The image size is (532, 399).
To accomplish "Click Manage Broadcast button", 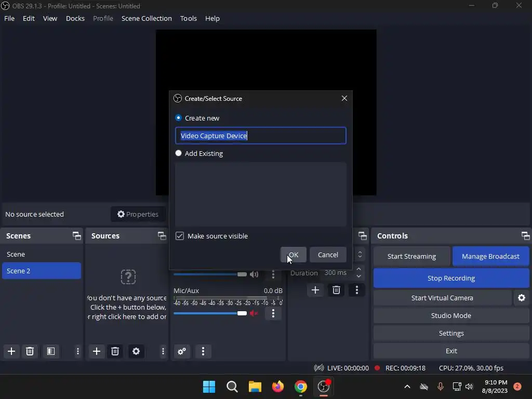I will [x=490, y=256].
